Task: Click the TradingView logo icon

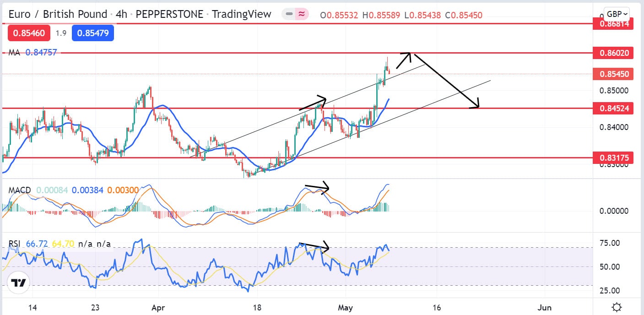Action: [x=18, y=282]
